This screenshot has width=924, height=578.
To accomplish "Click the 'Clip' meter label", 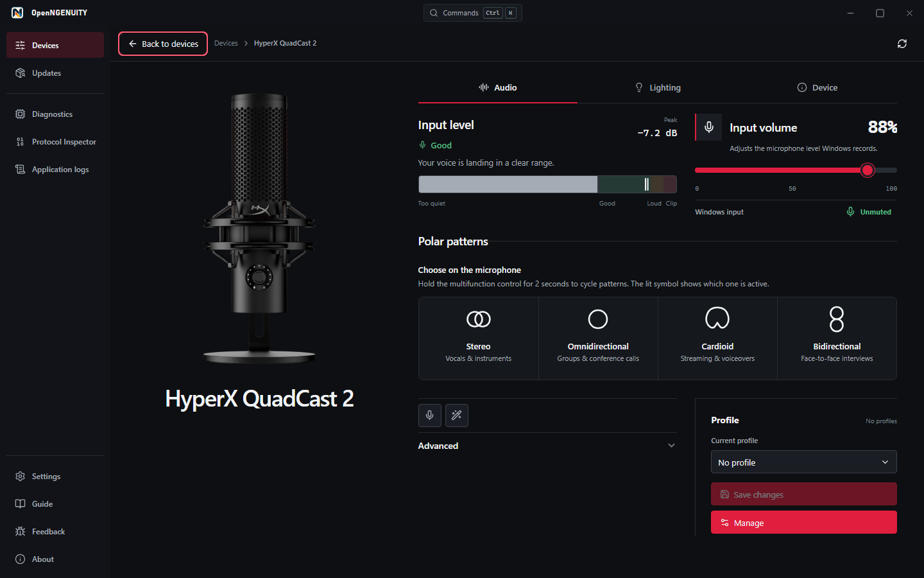I will pos(671,204).
